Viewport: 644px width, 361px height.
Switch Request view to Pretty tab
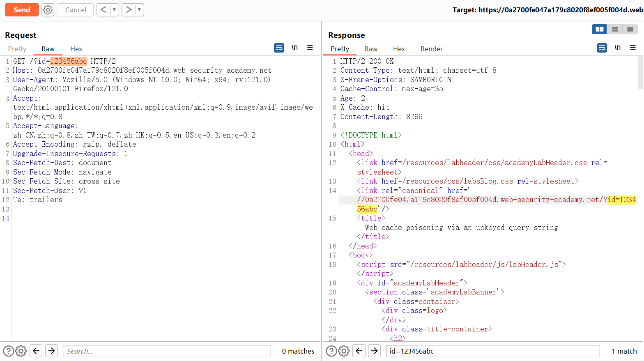pyautogui.click(x=17, y=49)
